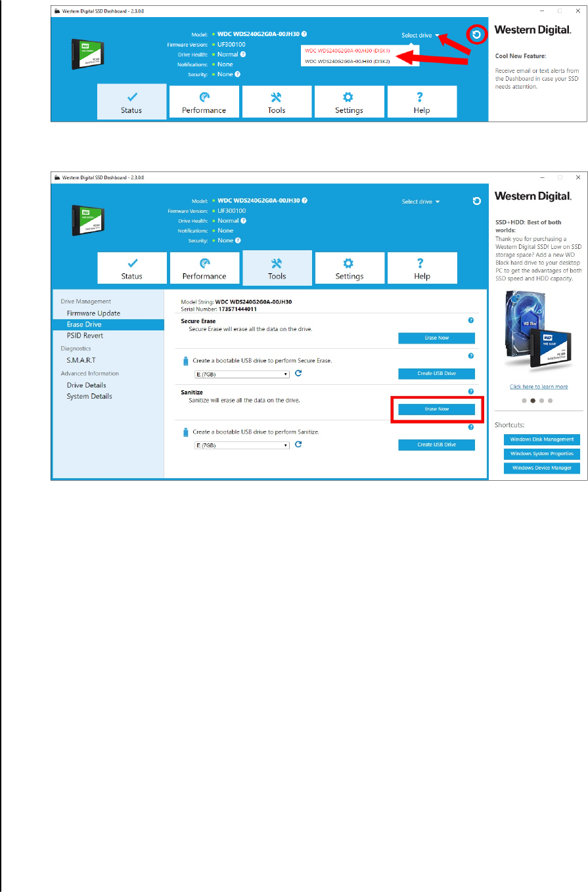Select the third carousel dot under the ad
Screen dimensions: 588x892
541,400
